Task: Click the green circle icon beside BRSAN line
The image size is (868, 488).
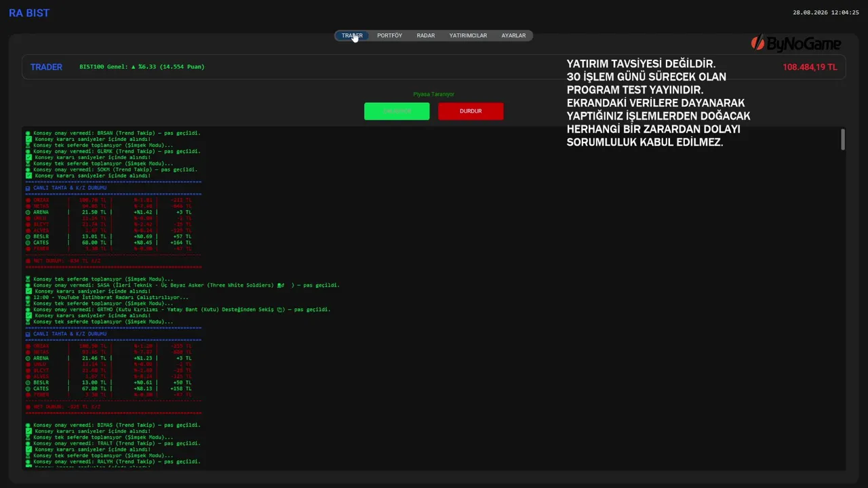Action: pos(28,133)
